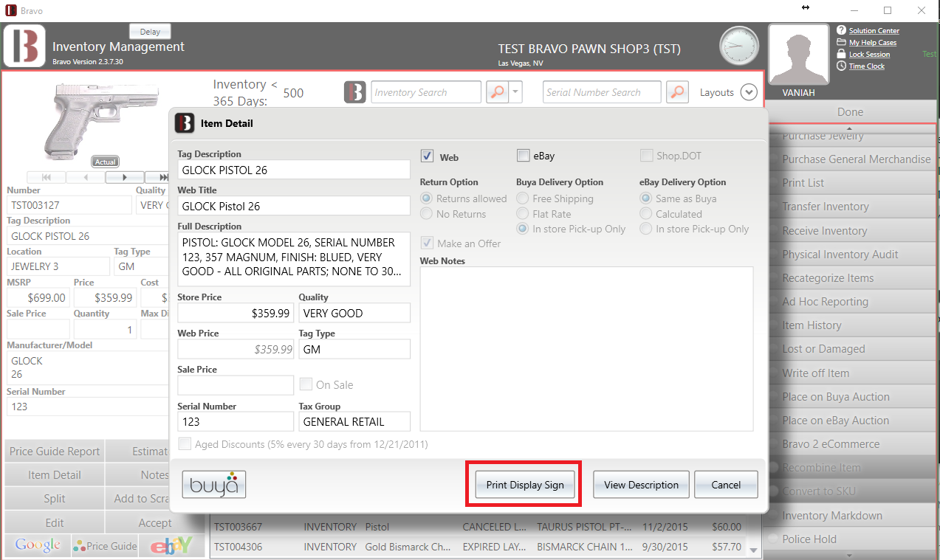
Task: Select Buya In store Pick-up Only option
Action: tap(522, 229)
